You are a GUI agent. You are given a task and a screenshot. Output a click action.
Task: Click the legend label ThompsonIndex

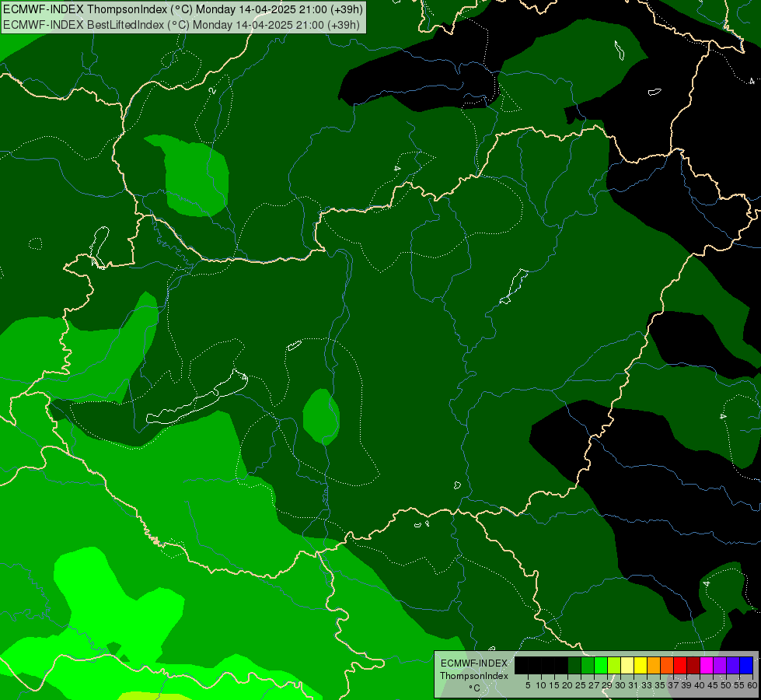pos(474,676)
